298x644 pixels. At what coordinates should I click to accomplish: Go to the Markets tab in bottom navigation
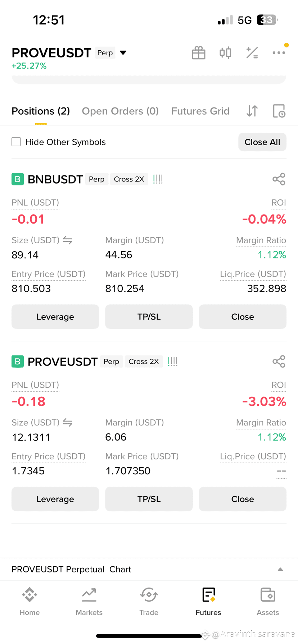click(89, 601)
